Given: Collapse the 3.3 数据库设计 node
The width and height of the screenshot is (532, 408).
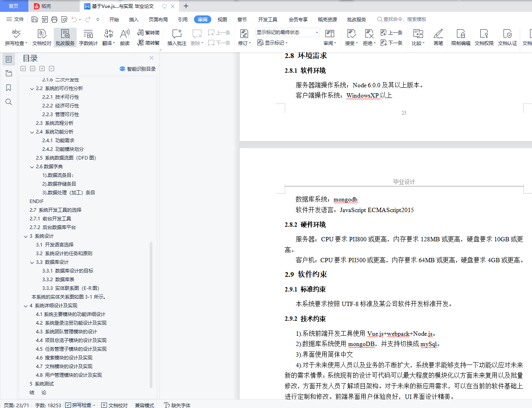Looking at the screenshot, I should click(x=32, y=262).
